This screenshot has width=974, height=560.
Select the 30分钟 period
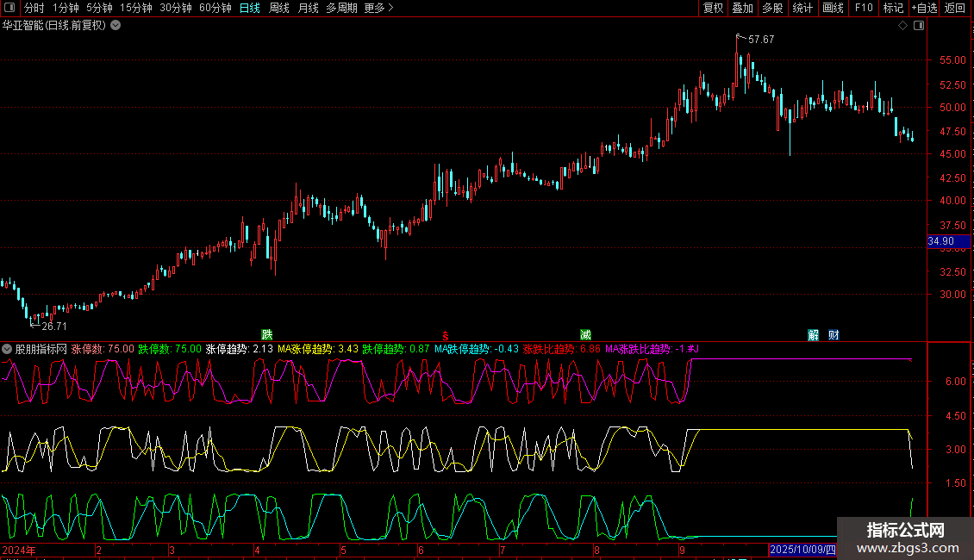(x=176, y=8)
